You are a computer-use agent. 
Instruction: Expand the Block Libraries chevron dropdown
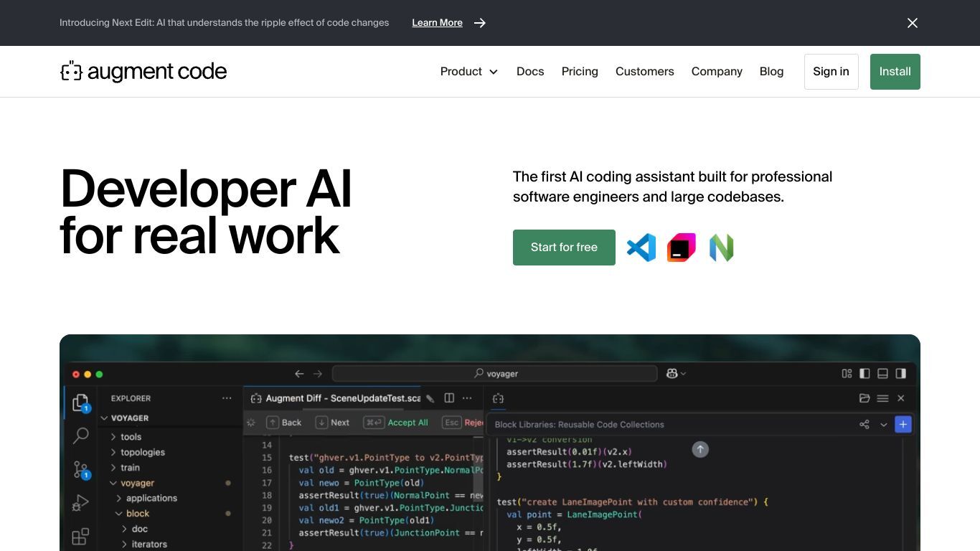[x=884, y=425]
